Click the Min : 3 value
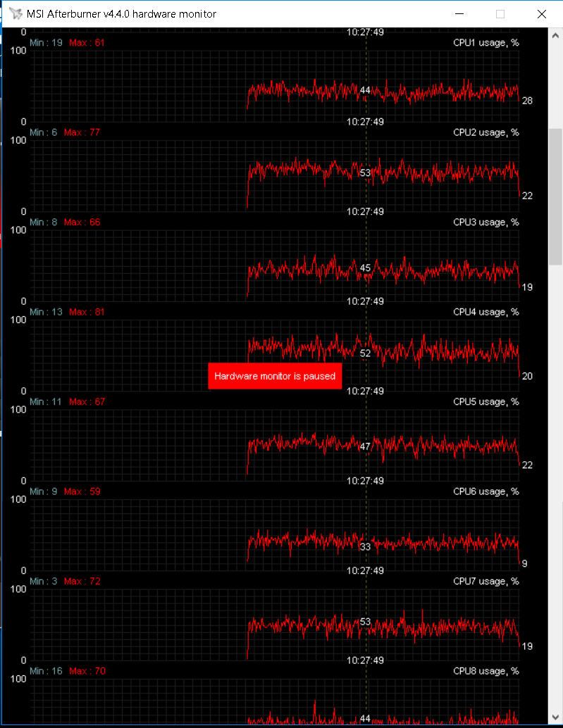 click(x=43, y=582)
